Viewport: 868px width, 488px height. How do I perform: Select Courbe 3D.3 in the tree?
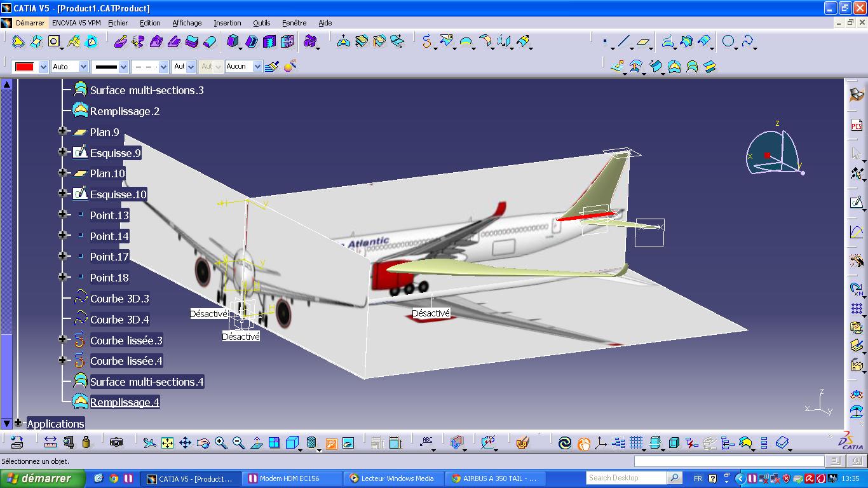tap(119, 299)
